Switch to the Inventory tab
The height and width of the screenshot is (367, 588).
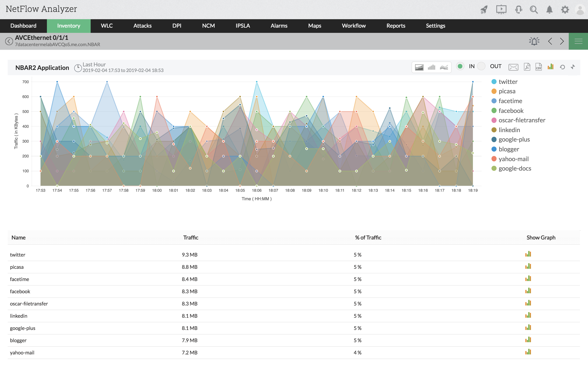[x=69, y=26]
